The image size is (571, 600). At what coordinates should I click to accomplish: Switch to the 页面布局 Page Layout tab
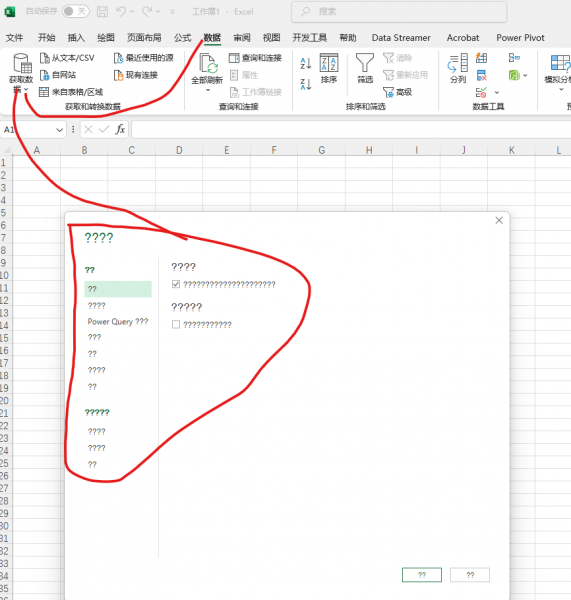click(x=144, y=38)
